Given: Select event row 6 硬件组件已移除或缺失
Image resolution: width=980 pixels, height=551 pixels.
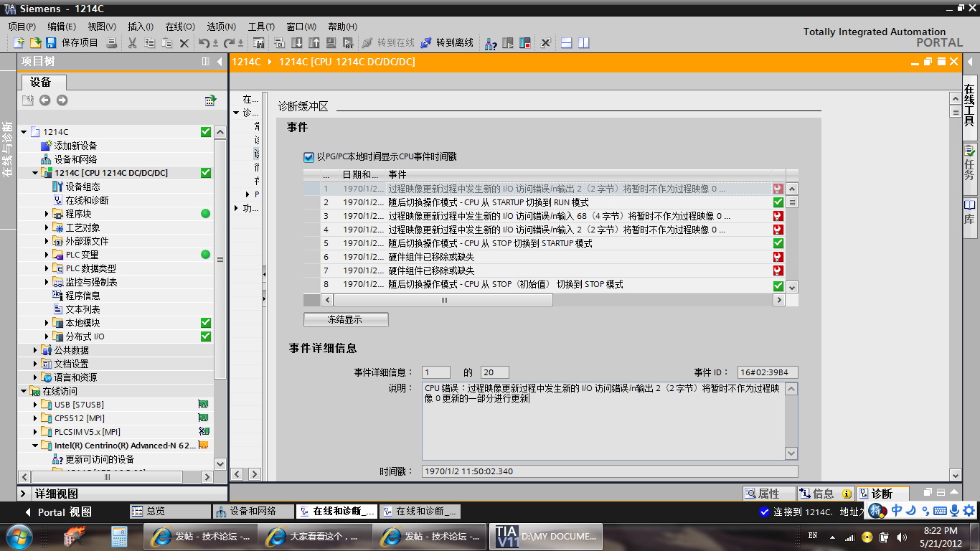Looking at the screenshot, I should pos(544,257).
